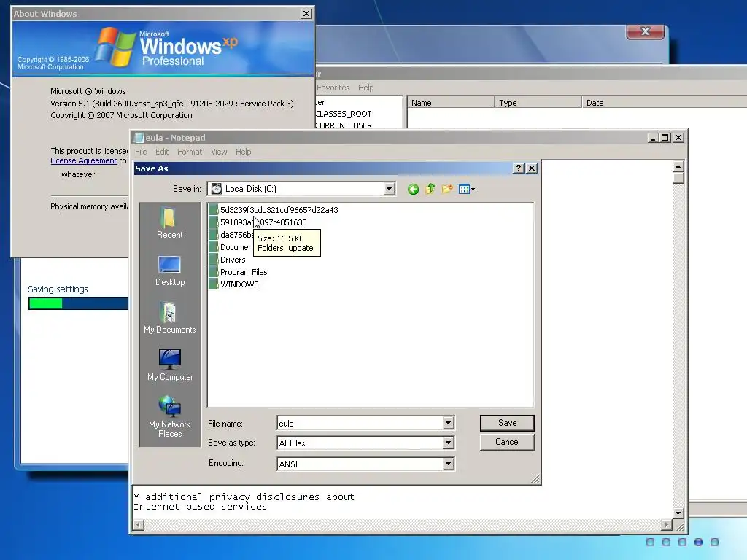Click Notepad horizontal scrollbar left arrow
This screenshot has height=560, width=747.
pyautogui.click(x=139, y=525)
